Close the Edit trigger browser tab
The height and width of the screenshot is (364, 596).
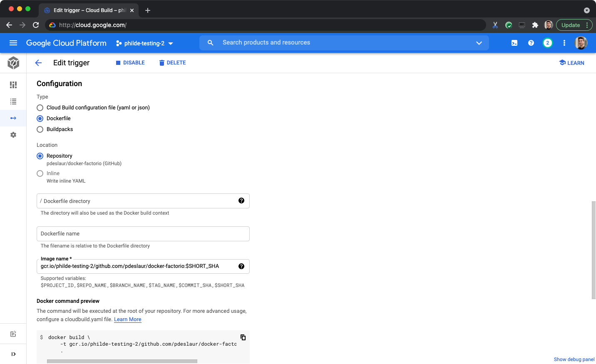tap(132, 10)
